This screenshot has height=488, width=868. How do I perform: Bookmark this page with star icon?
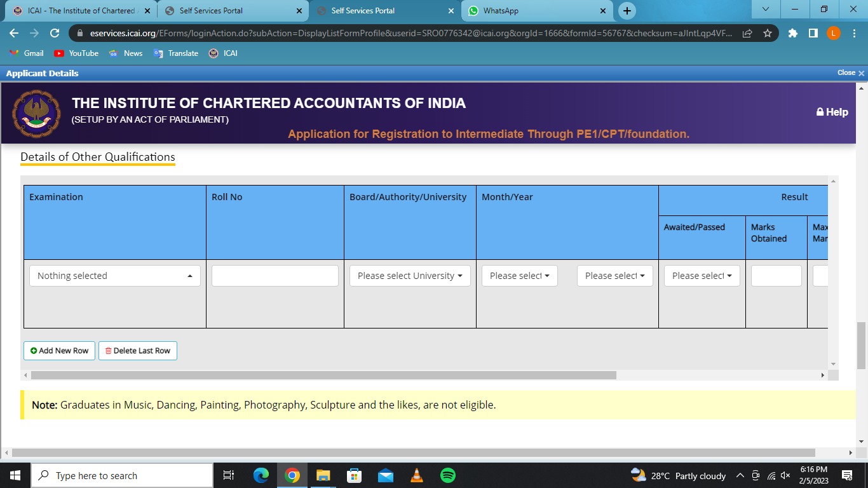tap(767, 34)
